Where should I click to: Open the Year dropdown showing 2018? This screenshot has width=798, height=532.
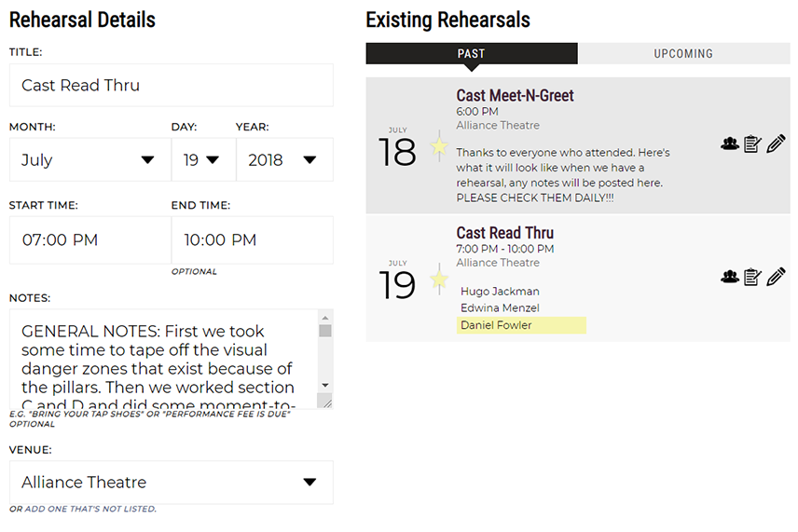point(284,159)
